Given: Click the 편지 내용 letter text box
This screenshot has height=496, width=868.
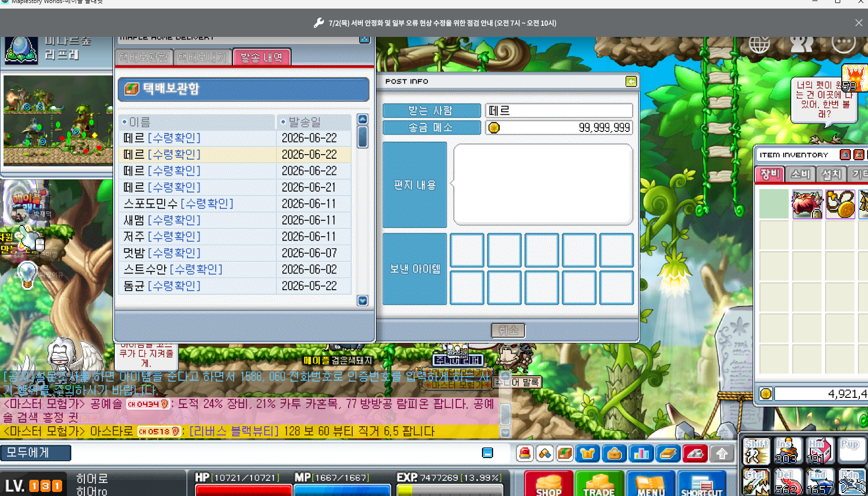Looking at the screenshot, I should tap(543, 185).
